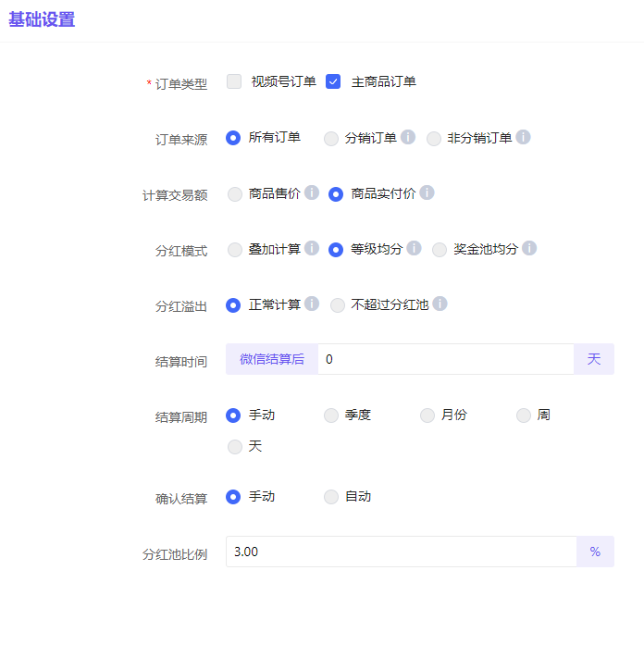Set settlement cycle to 手动

coord(233,416)
